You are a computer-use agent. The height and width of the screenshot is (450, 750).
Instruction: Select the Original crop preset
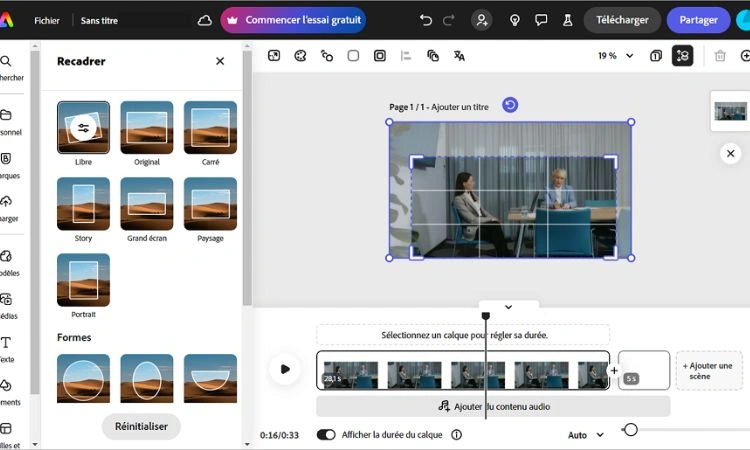point(147,127)
